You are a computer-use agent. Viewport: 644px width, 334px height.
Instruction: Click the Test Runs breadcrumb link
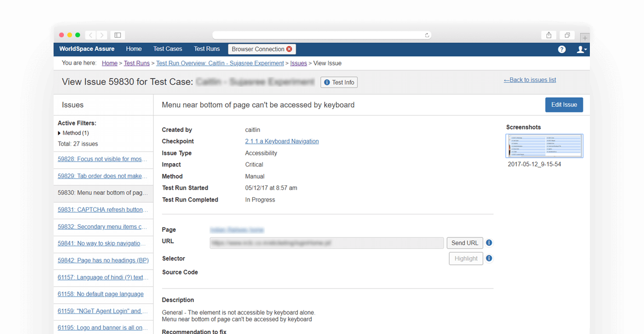[x=137, y=63]
